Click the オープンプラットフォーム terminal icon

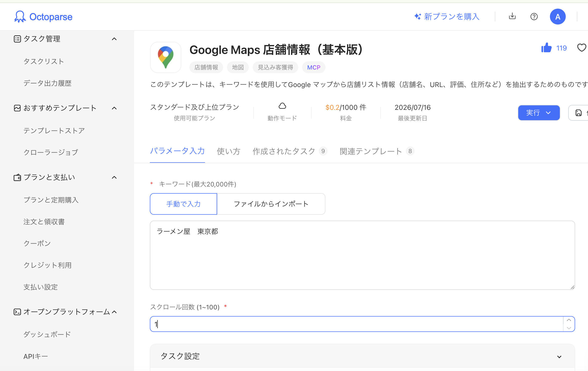click(17, 312)
